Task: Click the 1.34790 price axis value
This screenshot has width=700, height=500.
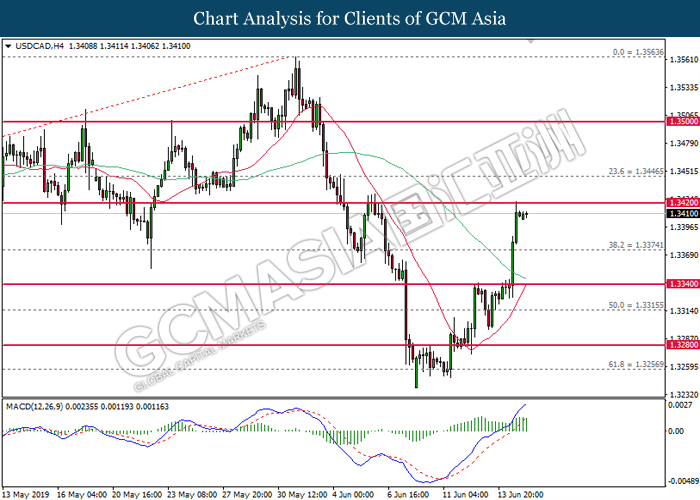Action: [x=684, y=143]
